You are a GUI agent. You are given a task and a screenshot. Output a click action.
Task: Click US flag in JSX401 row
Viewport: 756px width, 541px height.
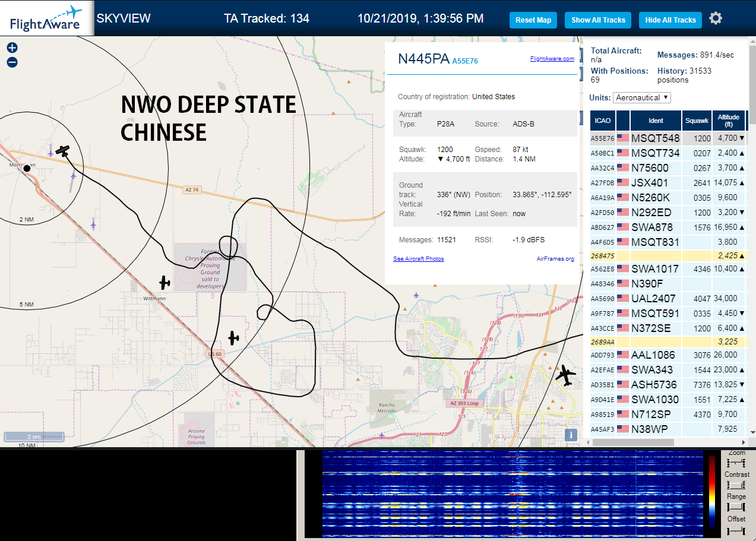point(623,183)
